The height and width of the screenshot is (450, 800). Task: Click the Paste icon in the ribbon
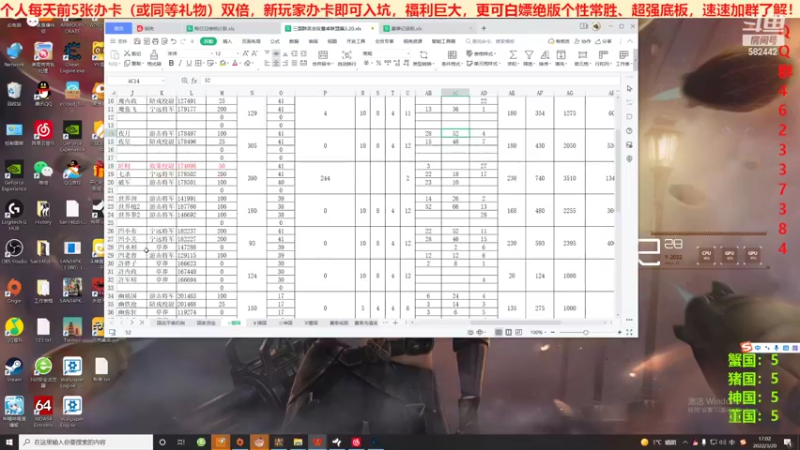tap(115, 55)
